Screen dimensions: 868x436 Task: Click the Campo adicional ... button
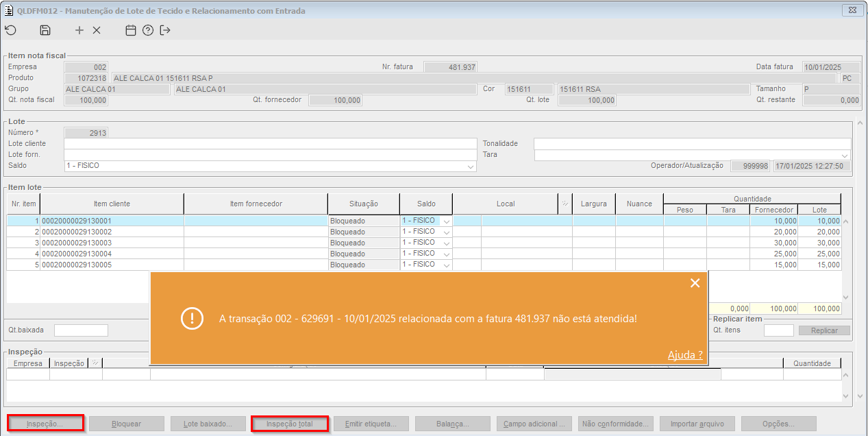(534, 424)
